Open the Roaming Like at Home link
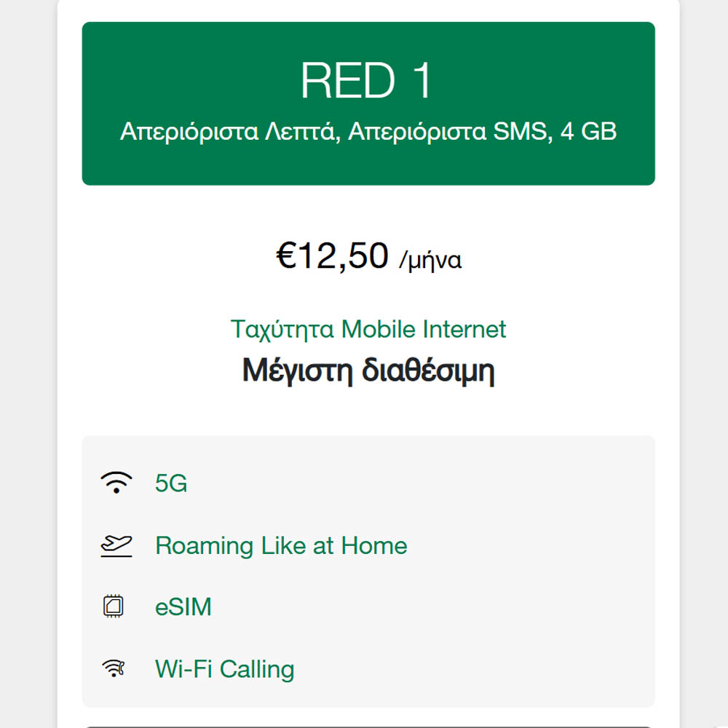 point(281,545)
